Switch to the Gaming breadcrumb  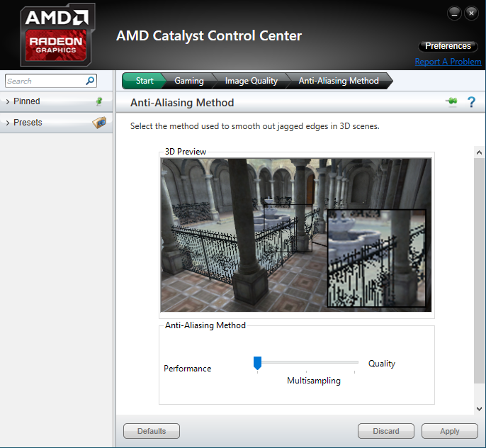(x=189, y=81)
